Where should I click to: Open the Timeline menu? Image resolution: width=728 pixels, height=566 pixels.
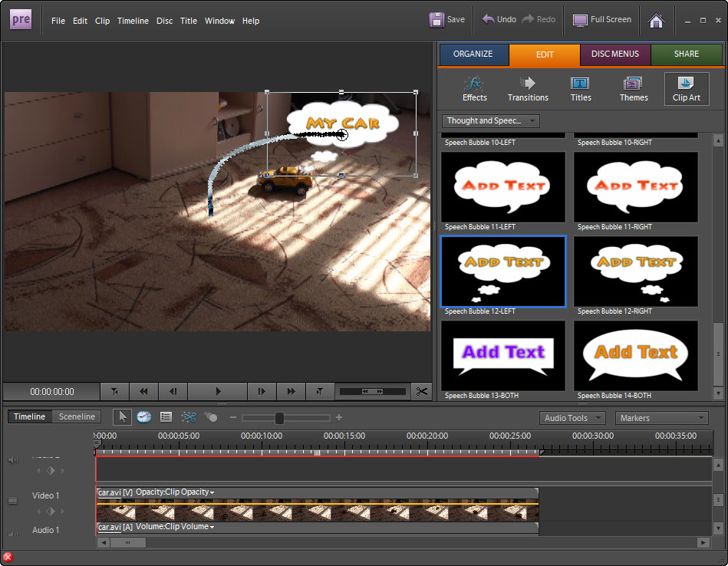(x=133, y=21)
